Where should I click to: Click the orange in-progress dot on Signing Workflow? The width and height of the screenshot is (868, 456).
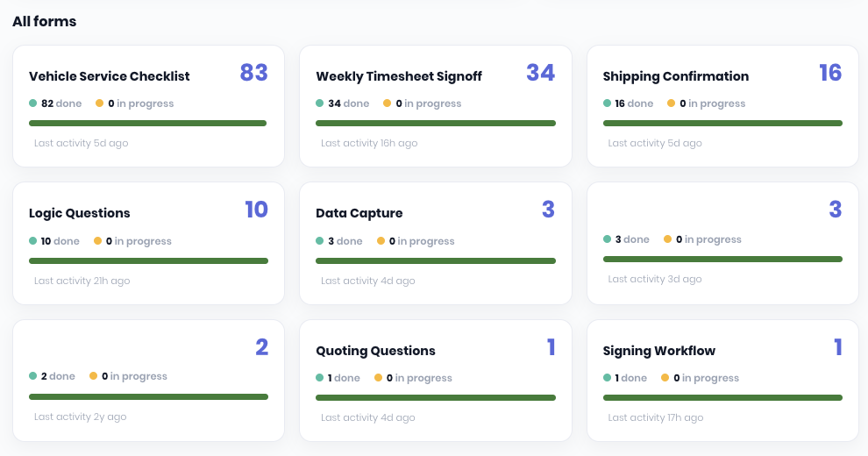tap(665, 377)
